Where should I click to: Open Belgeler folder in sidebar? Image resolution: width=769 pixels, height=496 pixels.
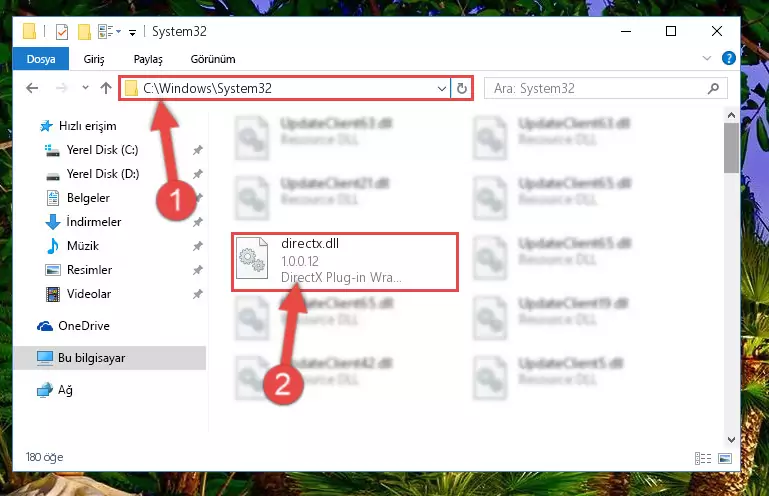click(88, 198)
